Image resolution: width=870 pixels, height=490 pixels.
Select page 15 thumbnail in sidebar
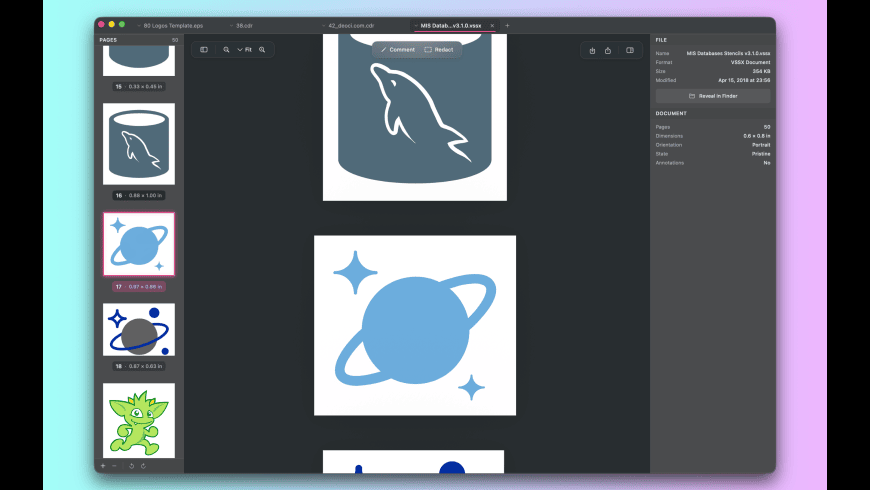[x=139, y=60]
